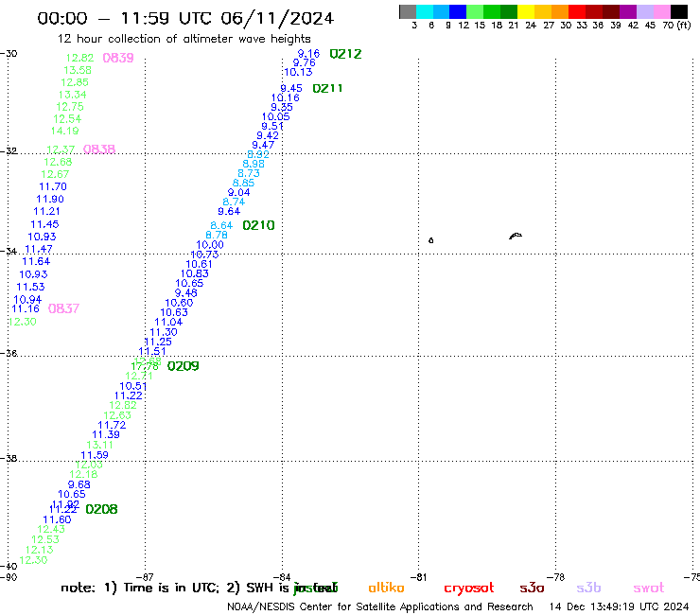
Task: Click the swot satellite legend label
Action: [649, 588]
